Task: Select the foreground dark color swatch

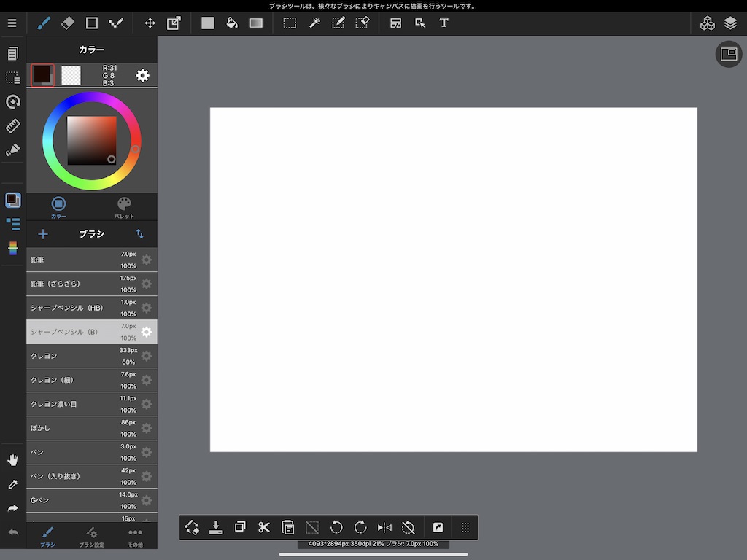Action: pos(42,74)
